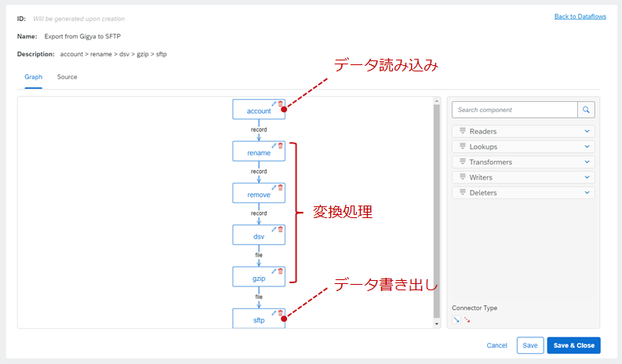The width and height of the screenshot is (622, 364).
Task: Click the Lookups drag handle icon
Action: [x=463, y=147]
